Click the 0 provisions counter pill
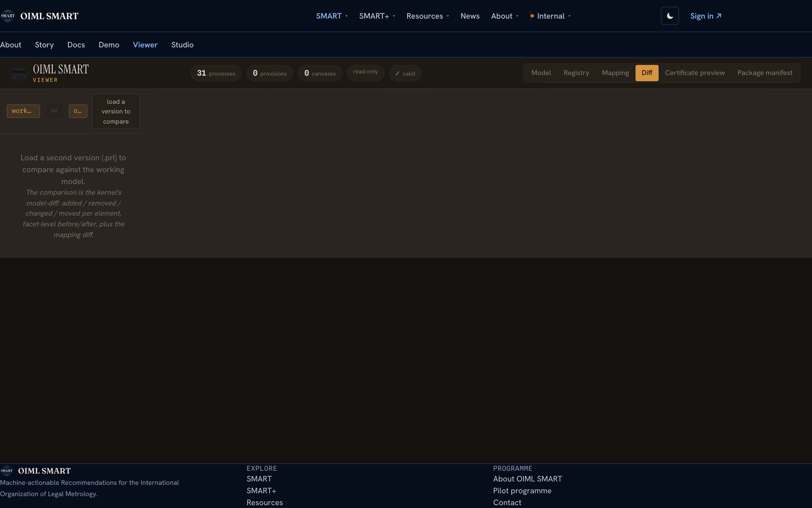Viewport: 812px width, 508px height. (270, 73)
